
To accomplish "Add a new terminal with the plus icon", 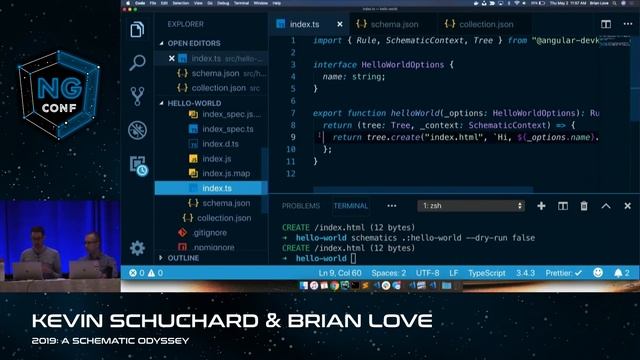I will [541, 206].
